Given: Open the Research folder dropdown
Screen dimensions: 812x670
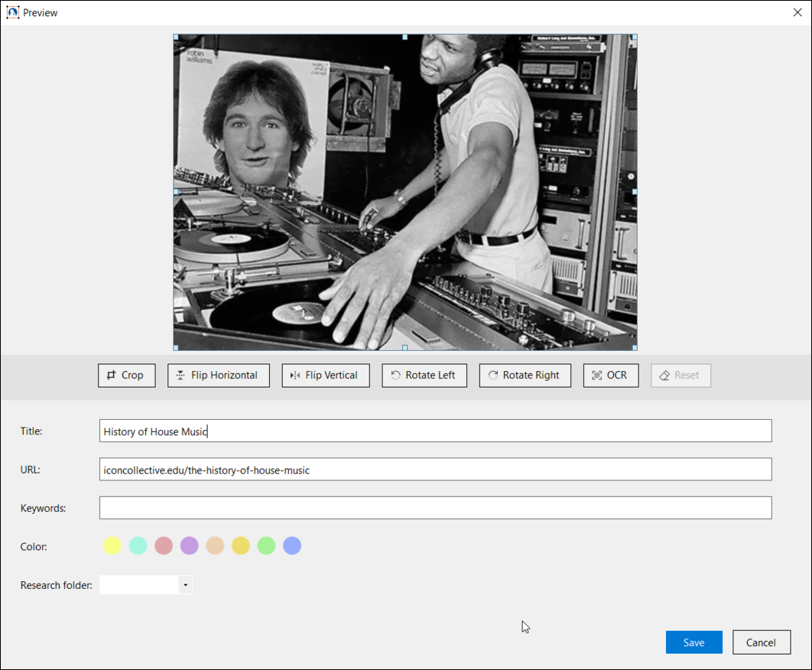Looking at the screenshot, I should click(x=185, y=585).
